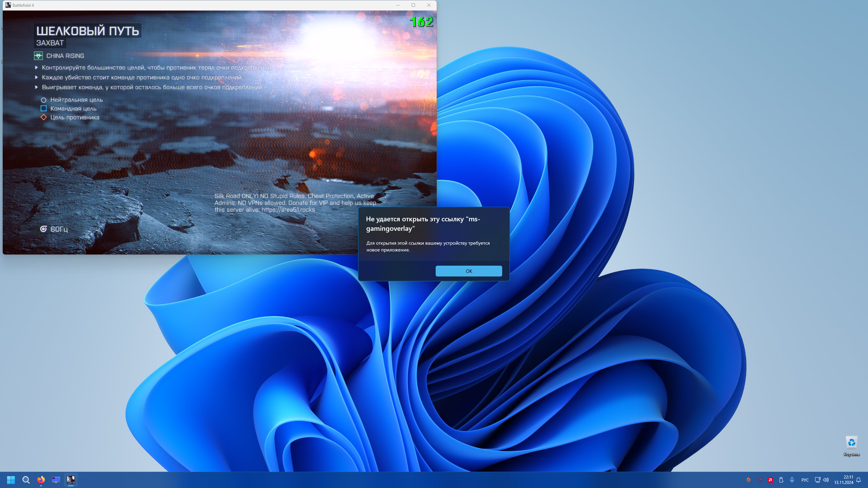This screenshot has width=868, height=488.
Task: Open the notifications bell
Action: click(859, 480)
